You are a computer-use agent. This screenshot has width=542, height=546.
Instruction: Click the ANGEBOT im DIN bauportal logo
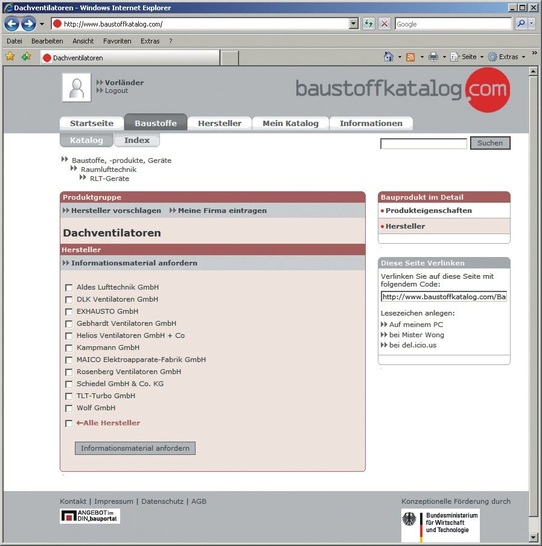[x=90, y=516]
